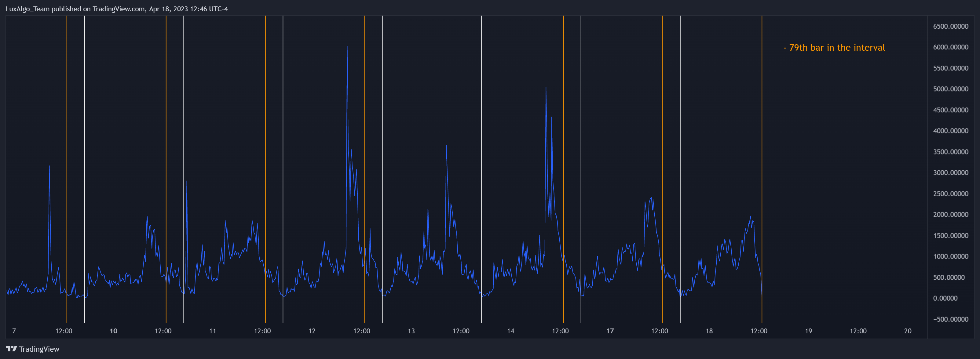Viewport: 980px width, 359px height.
Task: Select the 4500.00000 price axis label
Action: 950,110
